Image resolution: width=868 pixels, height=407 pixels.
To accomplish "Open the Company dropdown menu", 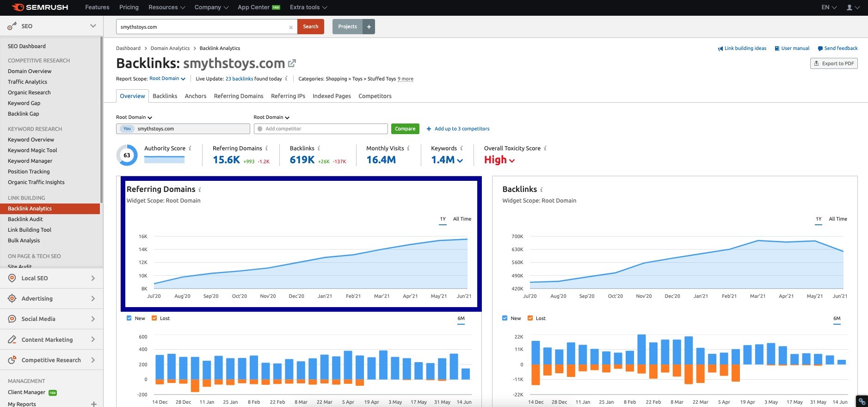I will (211, 7).
